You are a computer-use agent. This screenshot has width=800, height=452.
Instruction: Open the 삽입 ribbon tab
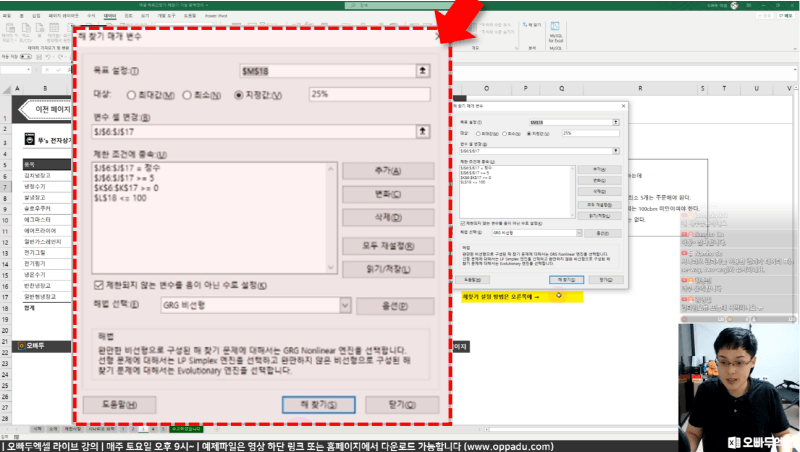36,16
